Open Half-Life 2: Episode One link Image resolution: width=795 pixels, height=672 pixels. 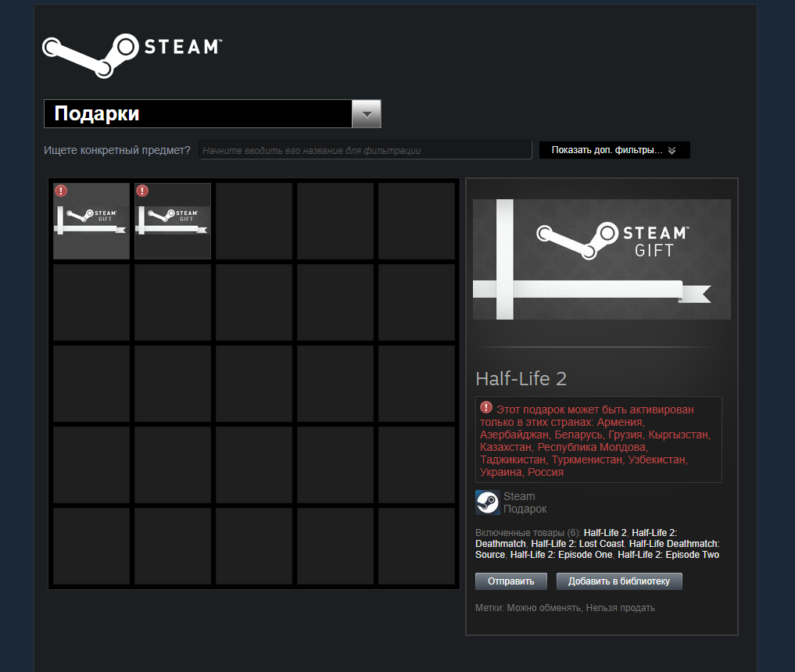560,555
